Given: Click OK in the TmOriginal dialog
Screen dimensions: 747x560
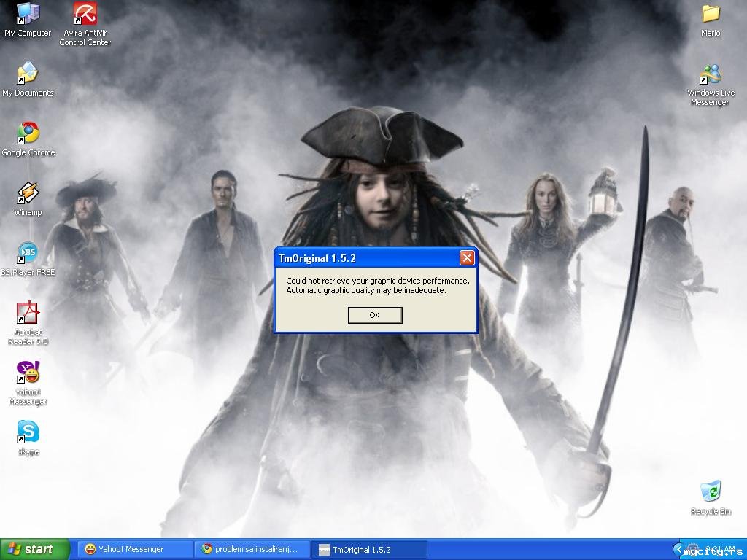Looking at the screenshot, I should [375, 315].
